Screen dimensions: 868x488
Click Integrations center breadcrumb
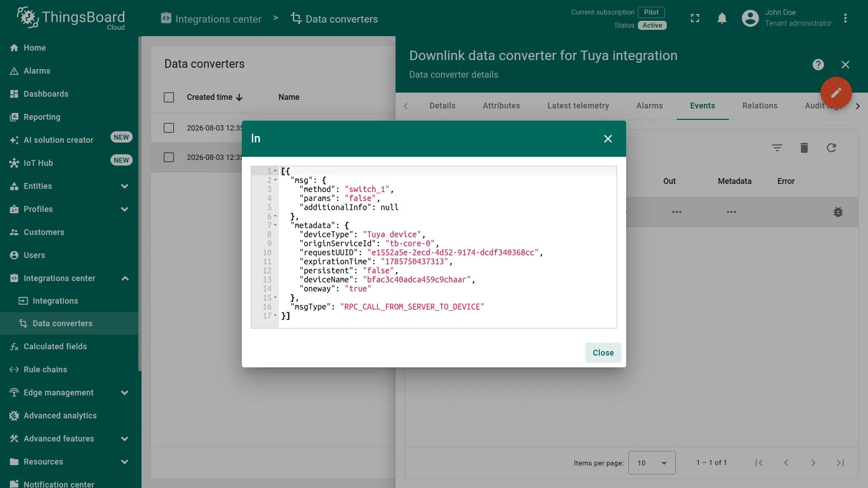[x=211, y=19]
